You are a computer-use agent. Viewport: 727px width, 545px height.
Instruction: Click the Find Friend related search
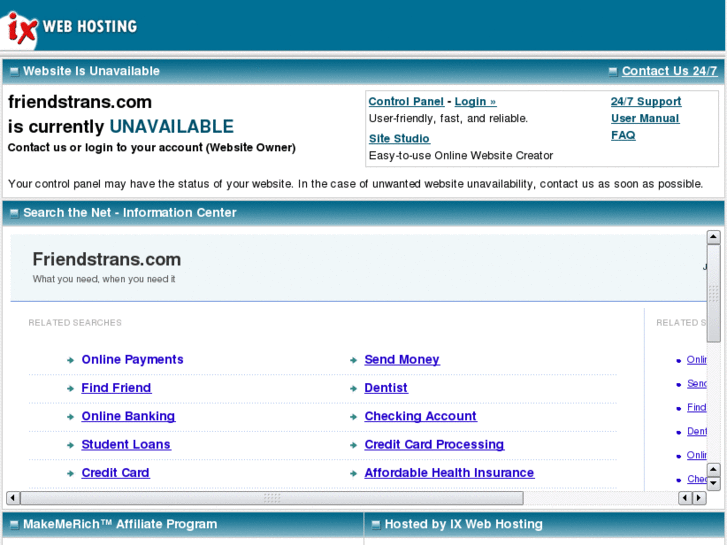pos(116,388)
